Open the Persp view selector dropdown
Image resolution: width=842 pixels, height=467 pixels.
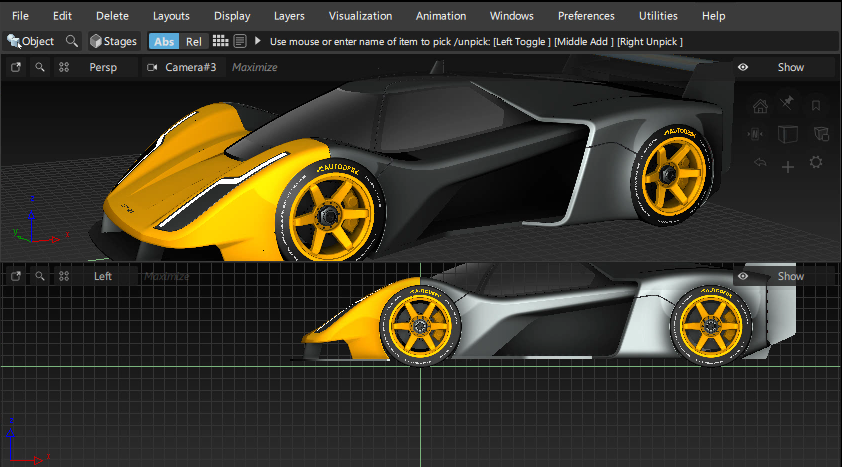click(103, 67)
